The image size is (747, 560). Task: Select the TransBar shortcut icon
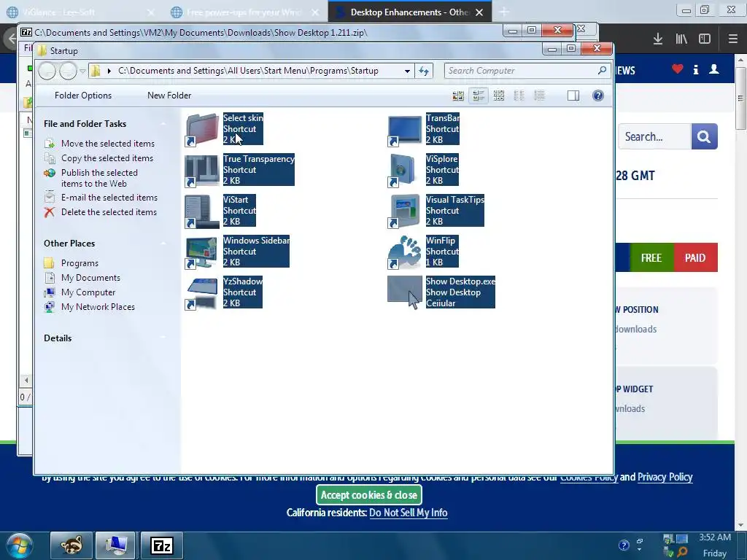click(404, 129)
